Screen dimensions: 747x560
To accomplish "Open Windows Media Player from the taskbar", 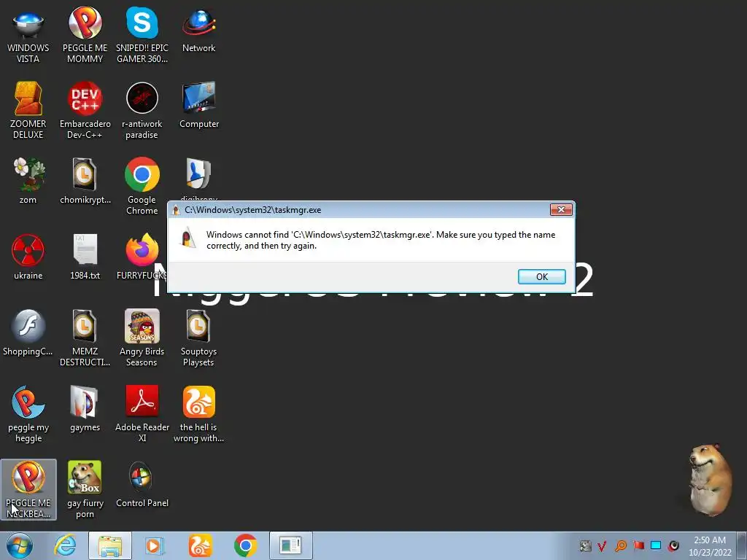I will click(x=155, y=545).
